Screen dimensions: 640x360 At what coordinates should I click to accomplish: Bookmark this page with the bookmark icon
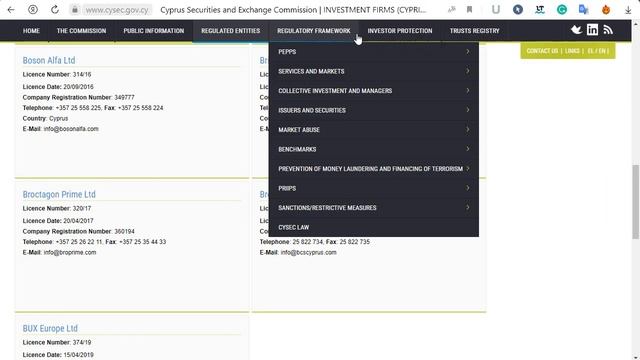coord(469,9)
